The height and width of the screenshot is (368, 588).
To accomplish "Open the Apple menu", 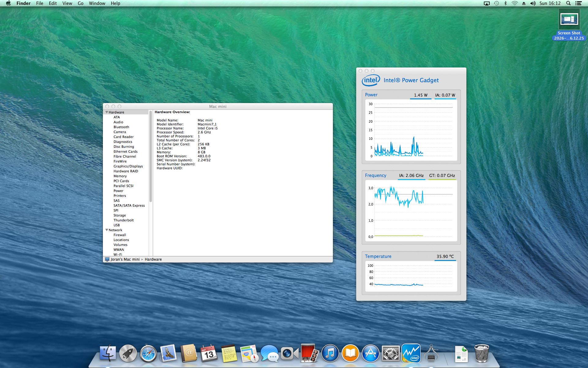I will (x=8, y=3).
